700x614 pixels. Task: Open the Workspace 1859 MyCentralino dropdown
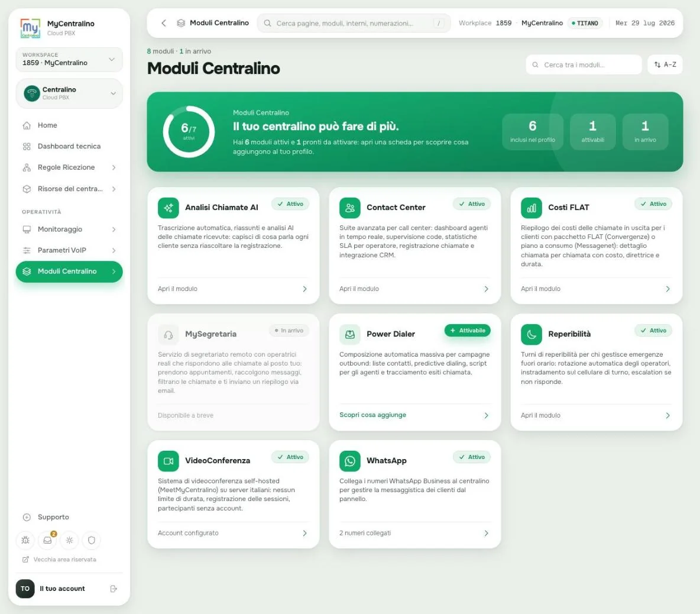[x=69, y=59]
